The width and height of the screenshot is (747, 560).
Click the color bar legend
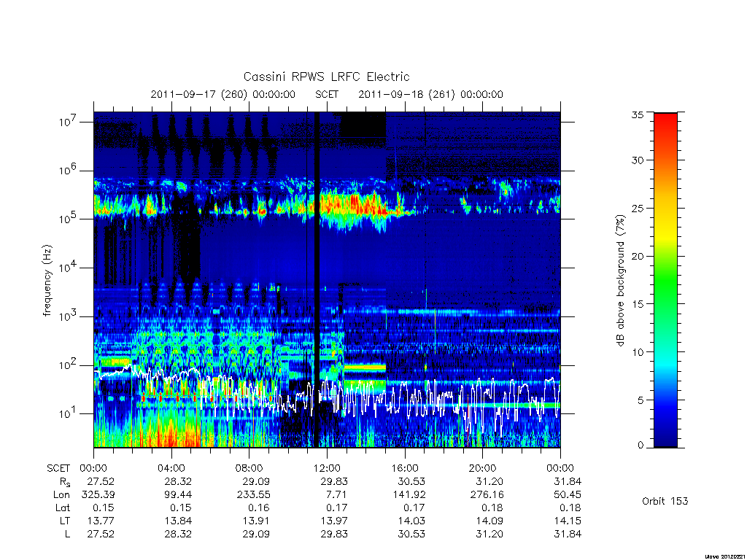(x=665, y=280)
